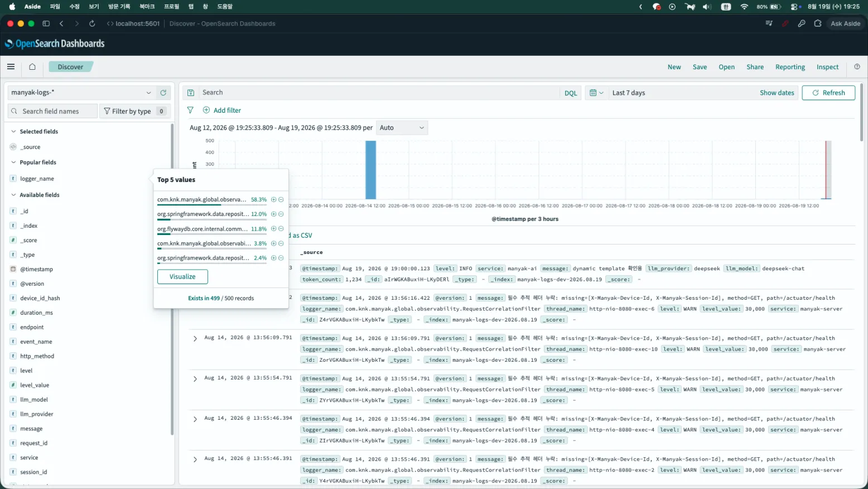
Task: Open the hamburger navigation menu
Action: pos(11,67)
